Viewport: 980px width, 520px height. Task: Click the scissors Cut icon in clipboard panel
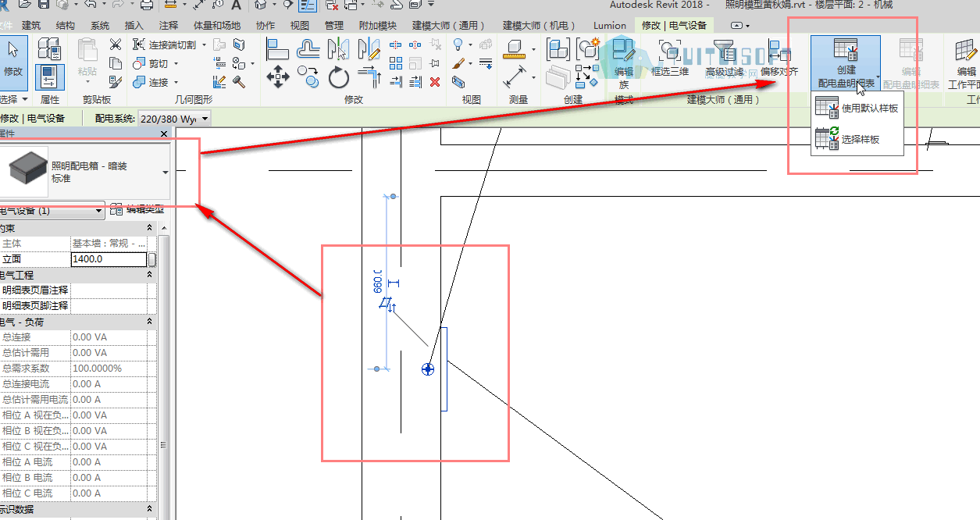(116, 45)
